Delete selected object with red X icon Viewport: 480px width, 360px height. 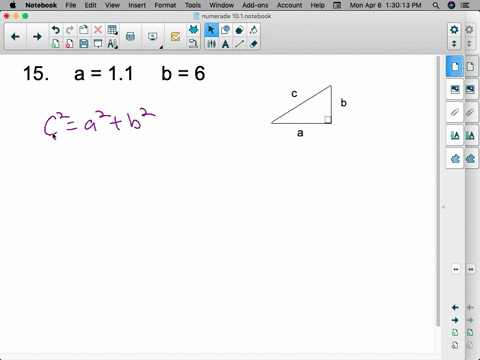[98, 30]
